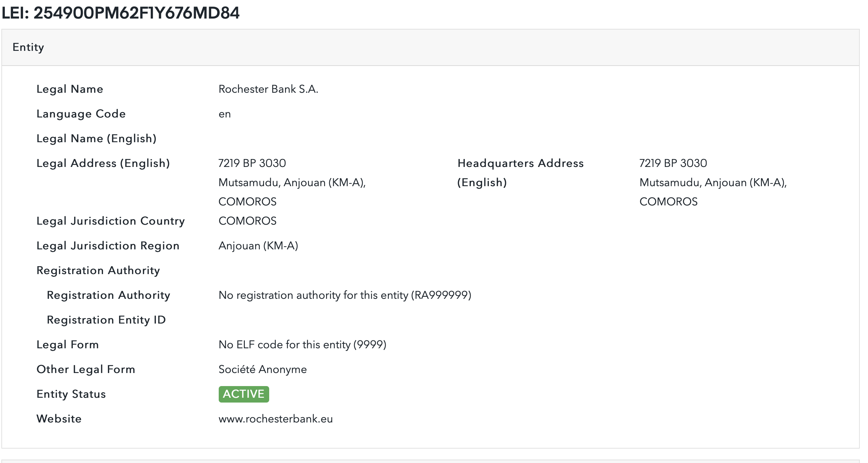This screenshot has height=463, width=868.
Task: Click the Website field label
Action: pyautogui.click(x=59, y=419)
